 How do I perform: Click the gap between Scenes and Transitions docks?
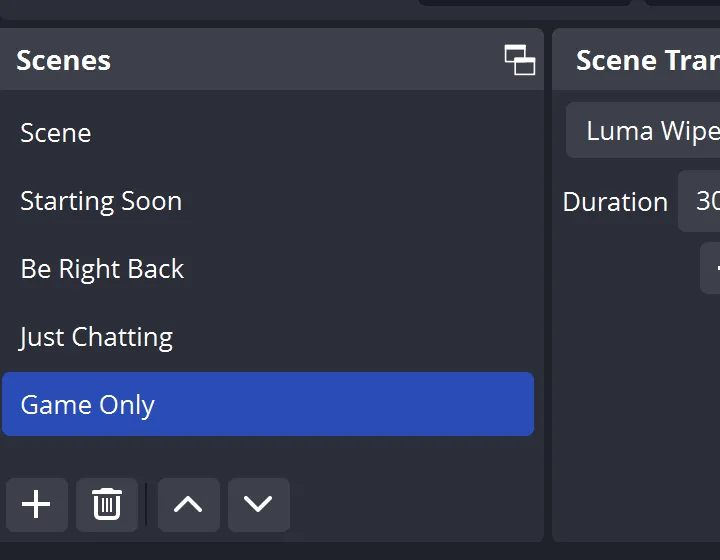(548, 300)
